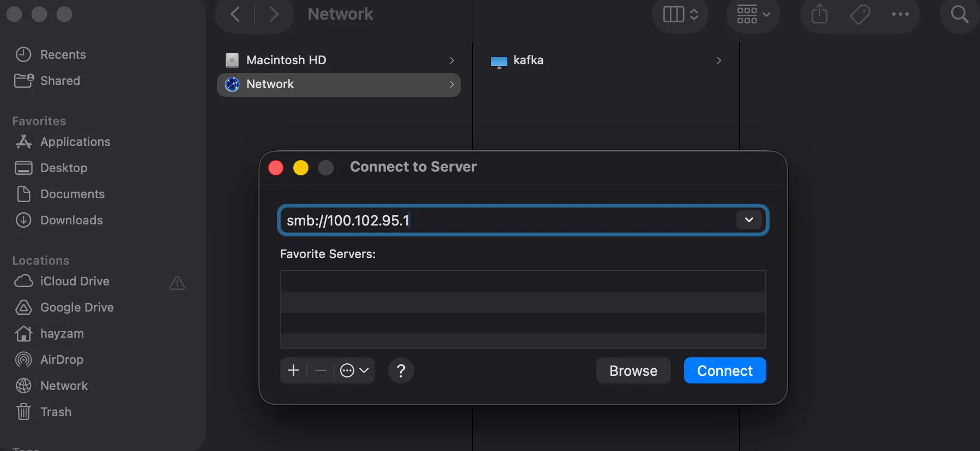The image size is (980, 451).
Task: Open help with question mark button
Action: coord(401,370)
